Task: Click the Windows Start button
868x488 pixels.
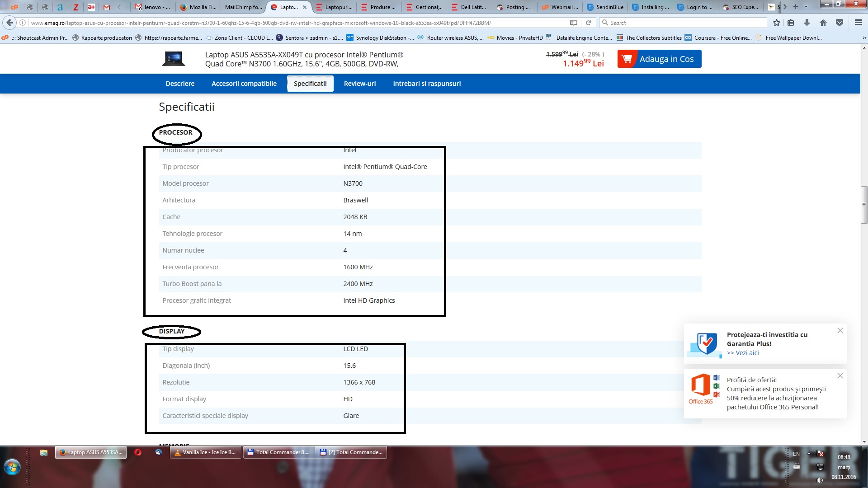Action: [x=12, y=467]
